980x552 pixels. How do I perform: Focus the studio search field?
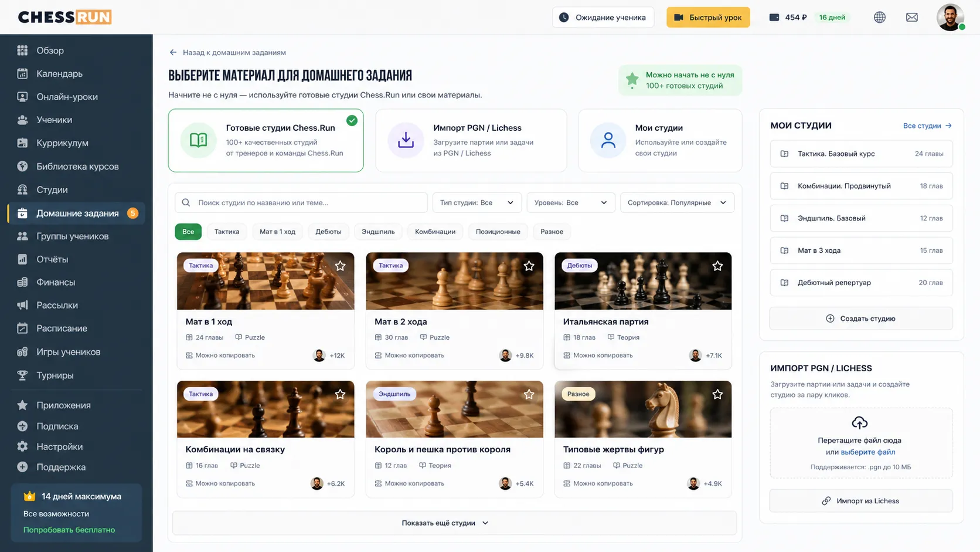coord(301,202)
